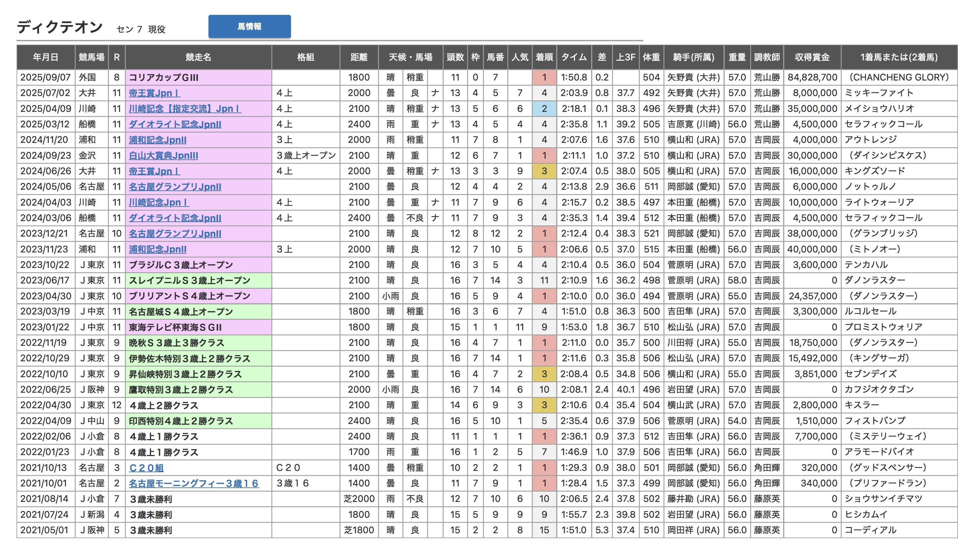The image size is (958, 560).
Task: Open the 2025/07/02 帝王賞JpnⅠ race link
Action: tap(154, 93)
